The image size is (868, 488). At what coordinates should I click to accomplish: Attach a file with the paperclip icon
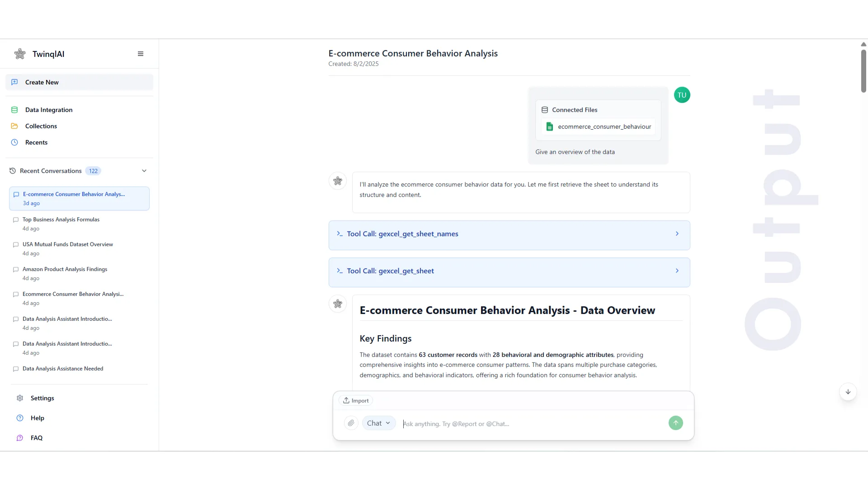click(x=351, y=423)
